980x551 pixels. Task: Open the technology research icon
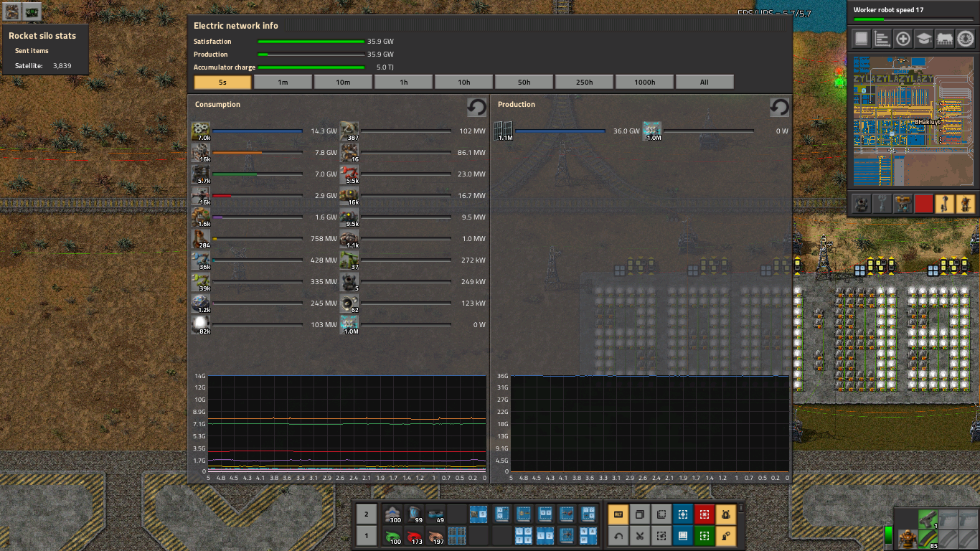(923, 39)
